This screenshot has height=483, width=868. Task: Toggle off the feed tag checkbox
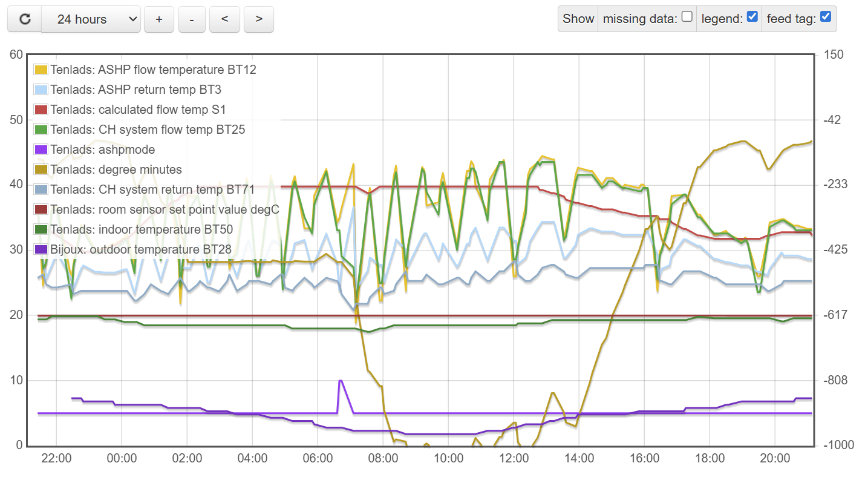[825, 17]
